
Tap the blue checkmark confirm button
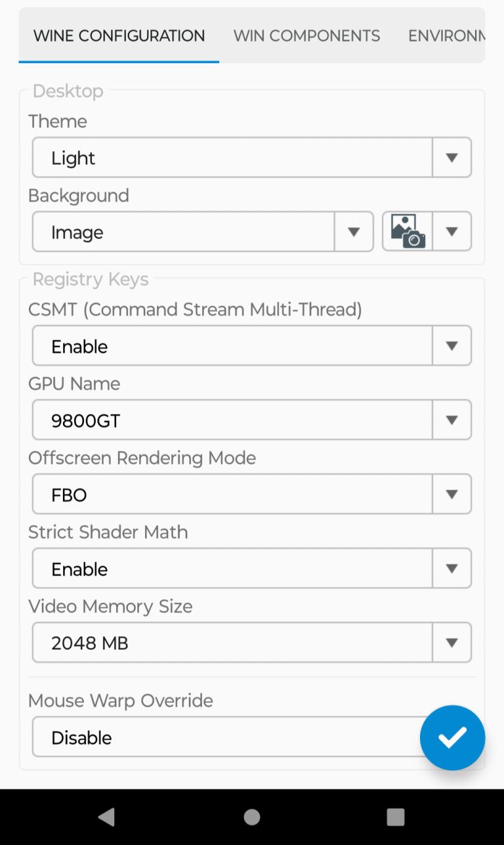pyautogui.click(x=452, y=737)
